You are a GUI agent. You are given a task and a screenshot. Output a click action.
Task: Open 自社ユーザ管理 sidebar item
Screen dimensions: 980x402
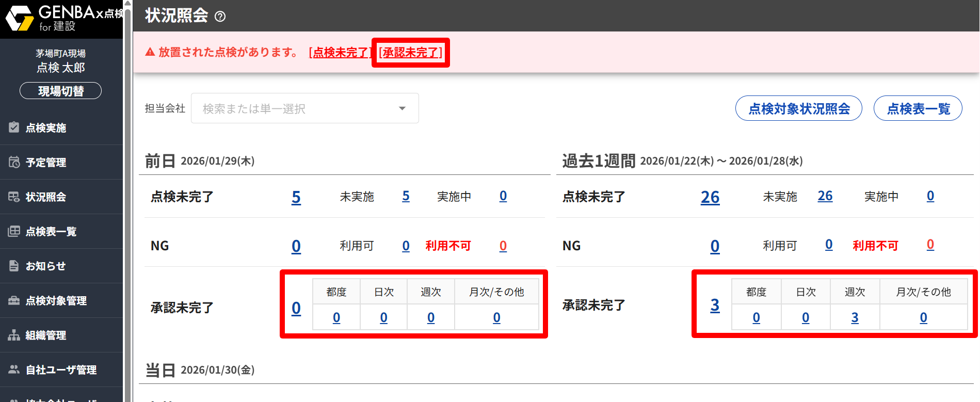point(61,369)
